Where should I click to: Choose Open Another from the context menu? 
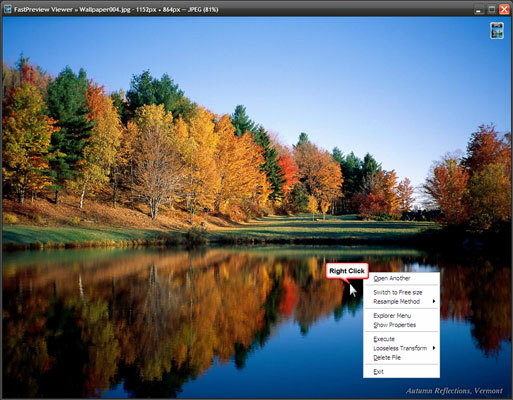click(392, 278)
